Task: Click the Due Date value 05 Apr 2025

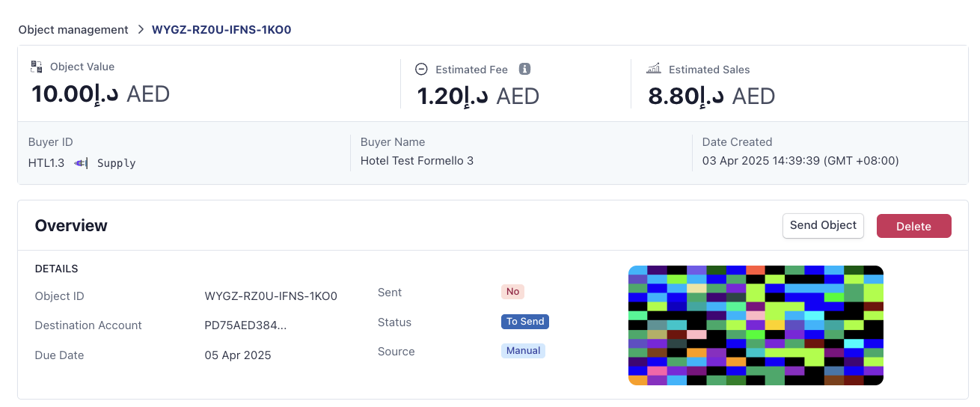Action: pyautogui.click(x=238, y=355)
